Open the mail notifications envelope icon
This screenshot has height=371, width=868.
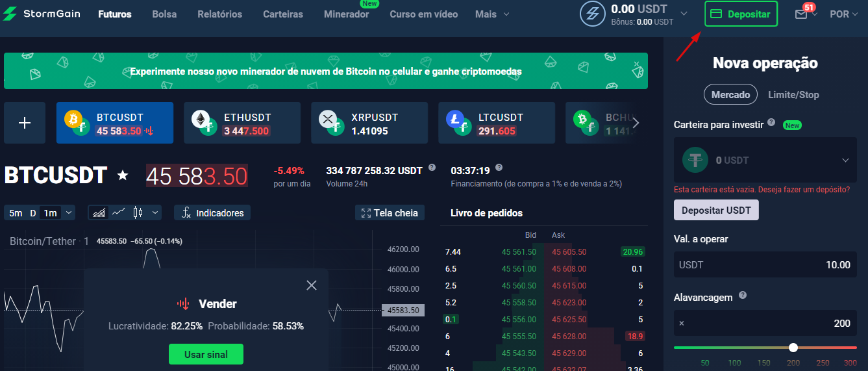coord(801,14)
